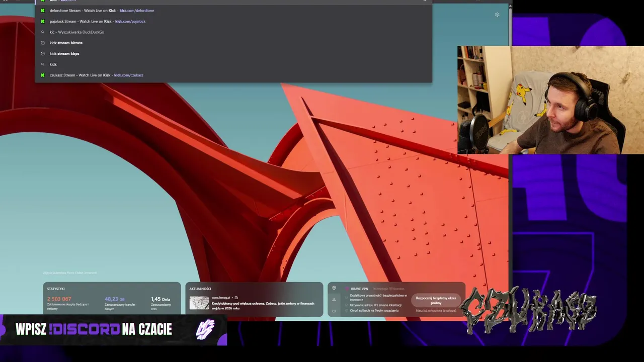Screen dimensions: 644x362
Task: Click the Kick logo beside delordione Stream
Action: coord(43,11)
